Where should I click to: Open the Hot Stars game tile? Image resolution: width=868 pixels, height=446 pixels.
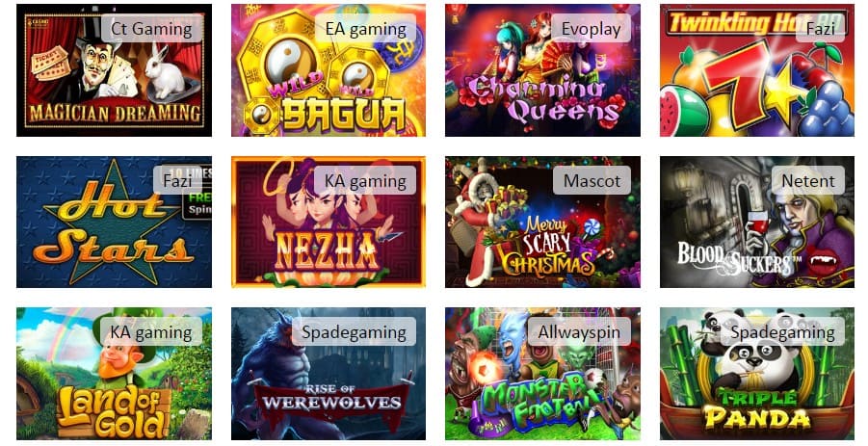coord(114,222)
